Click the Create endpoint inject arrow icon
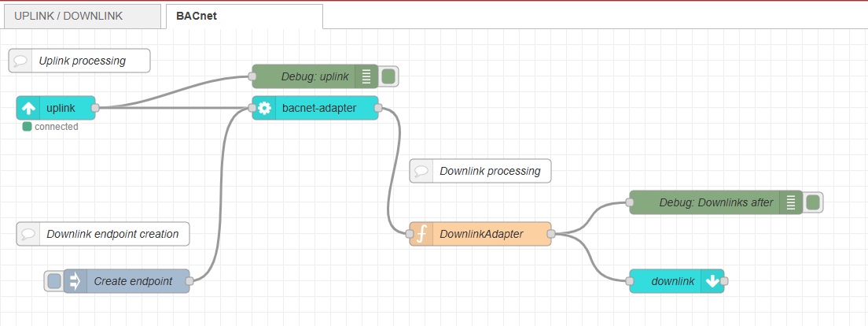The height and width of the screenshot is (326, 868). (75, 281)
